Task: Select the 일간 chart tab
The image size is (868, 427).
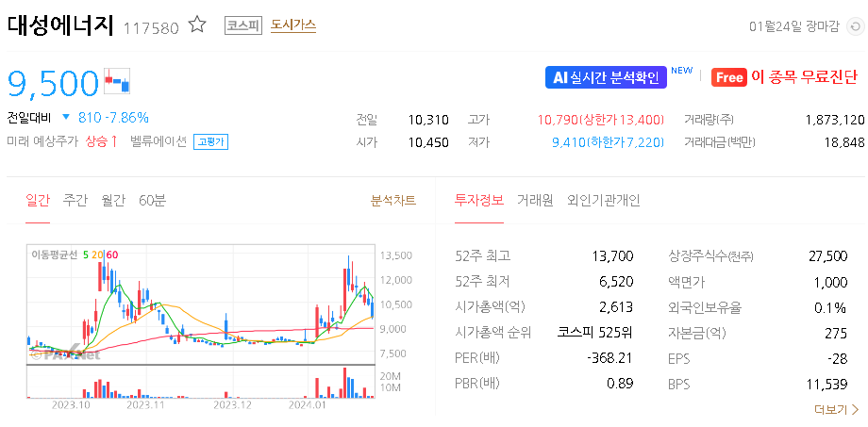Action: click(x=38, y=200)
